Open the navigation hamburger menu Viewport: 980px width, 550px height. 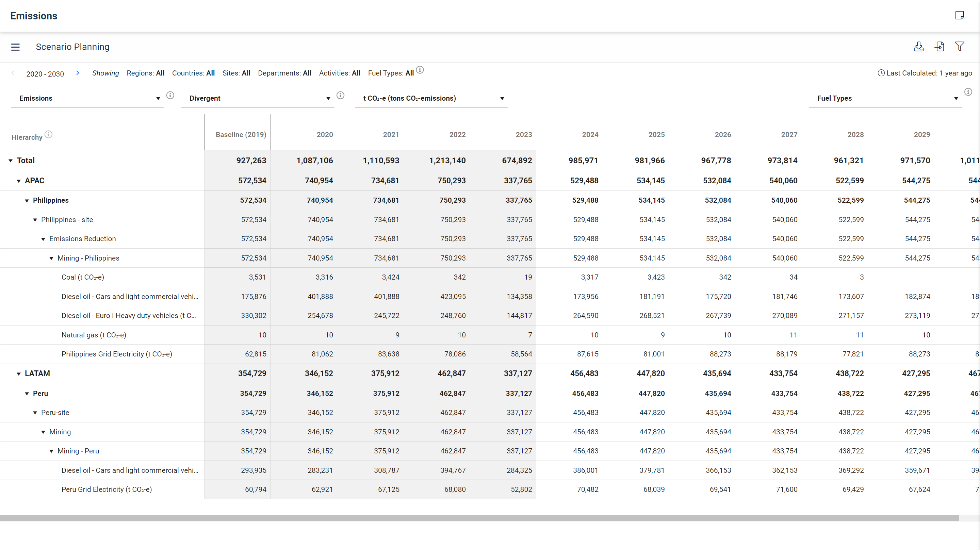click(x=15, y=47)
